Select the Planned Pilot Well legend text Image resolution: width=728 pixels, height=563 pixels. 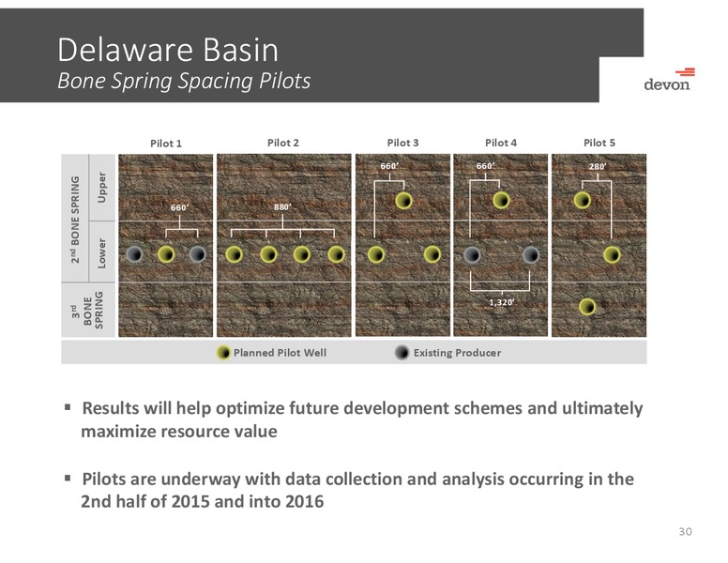[x=280, y=353]
